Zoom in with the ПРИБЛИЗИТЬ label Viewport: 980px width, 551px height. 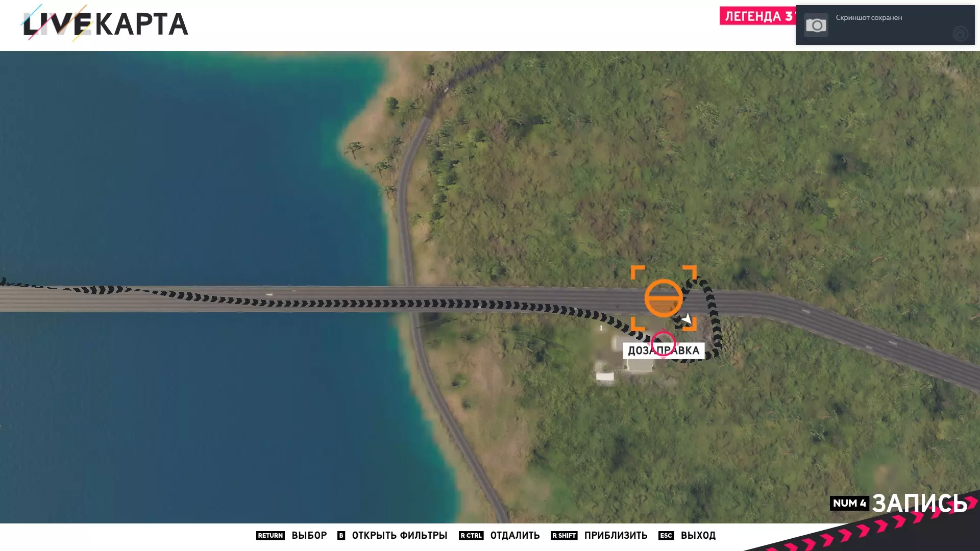pyautogui.click(x=616, y=535)
